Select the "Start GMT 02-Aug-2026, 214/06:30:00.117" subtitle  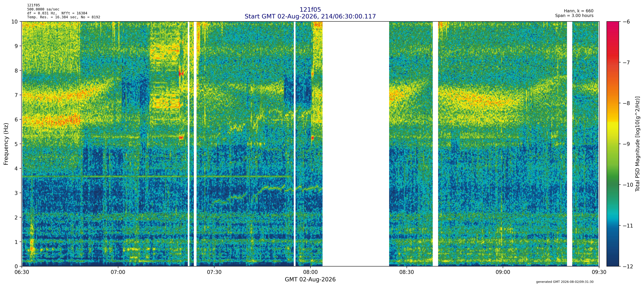[310, 16]
